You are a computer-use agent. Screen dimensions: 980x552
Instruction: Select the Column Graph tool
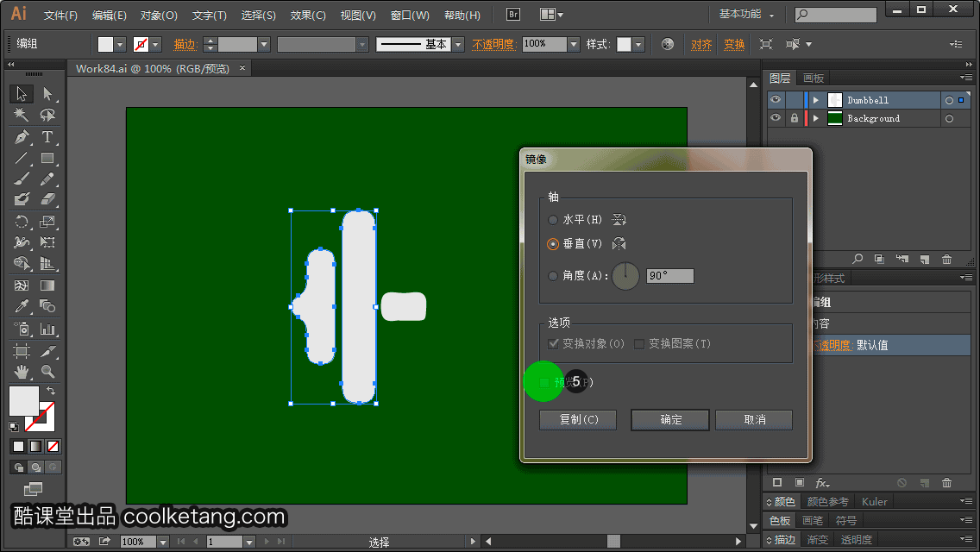coord(47,329)
